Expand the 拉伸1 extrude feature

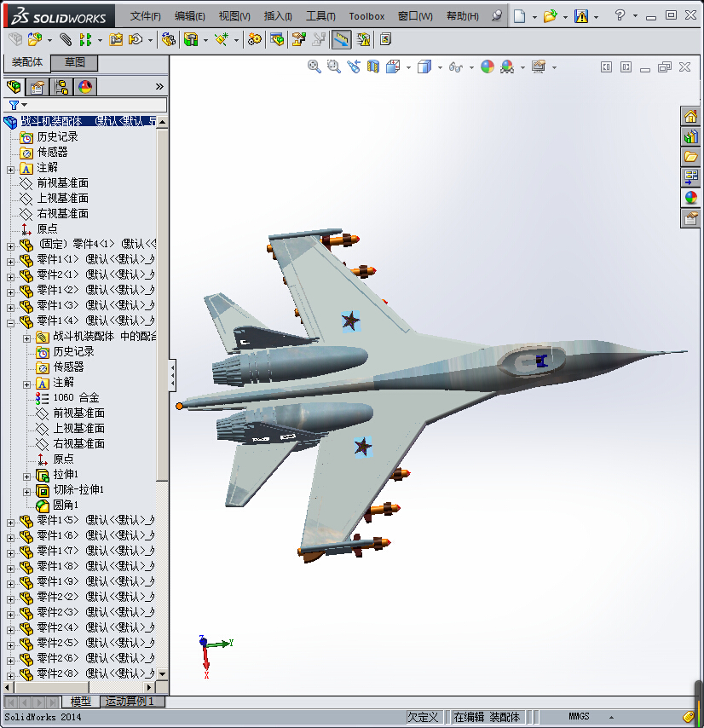pos(27,477)
